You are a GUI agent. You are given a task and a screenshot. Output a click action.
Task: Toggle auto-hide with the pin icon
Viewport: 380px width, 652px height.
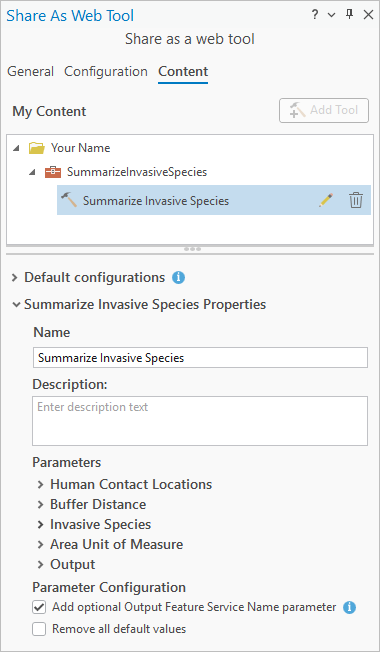click(x=349, y=15)
